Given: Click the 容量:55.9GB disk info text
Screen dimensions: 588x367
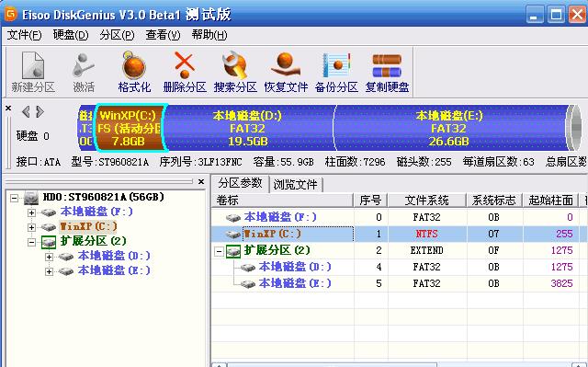Looking at the screenshot, I should pos(284,162).
